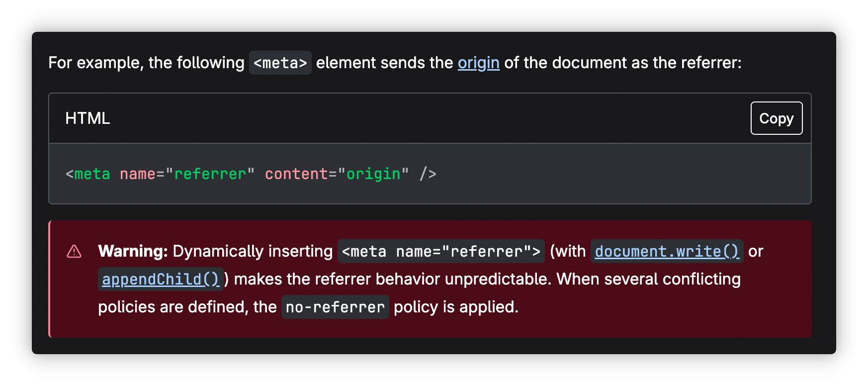The image size is (868, 386).
Task: Click the "content" attribute in the code
Action: tap(296, 174)
